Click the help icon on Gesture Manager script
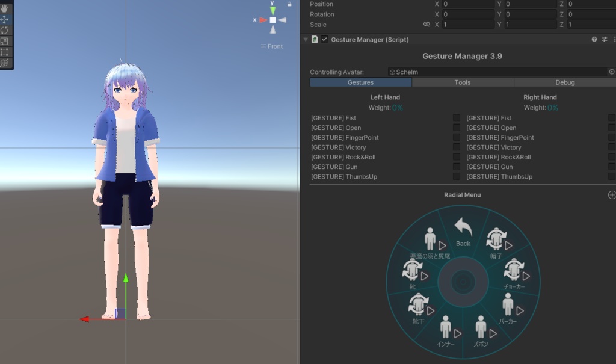 tap(594, 39)
